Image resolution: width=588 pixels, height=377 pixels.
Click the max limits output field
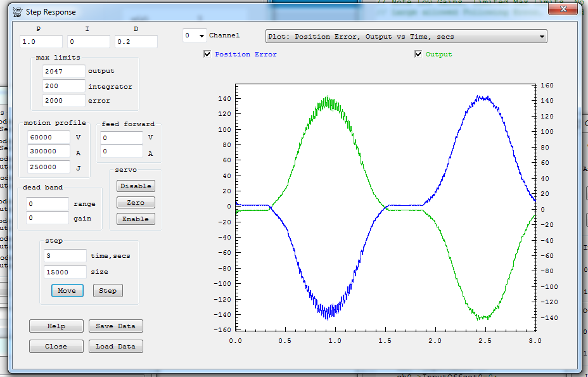click(x=63, y=72)
